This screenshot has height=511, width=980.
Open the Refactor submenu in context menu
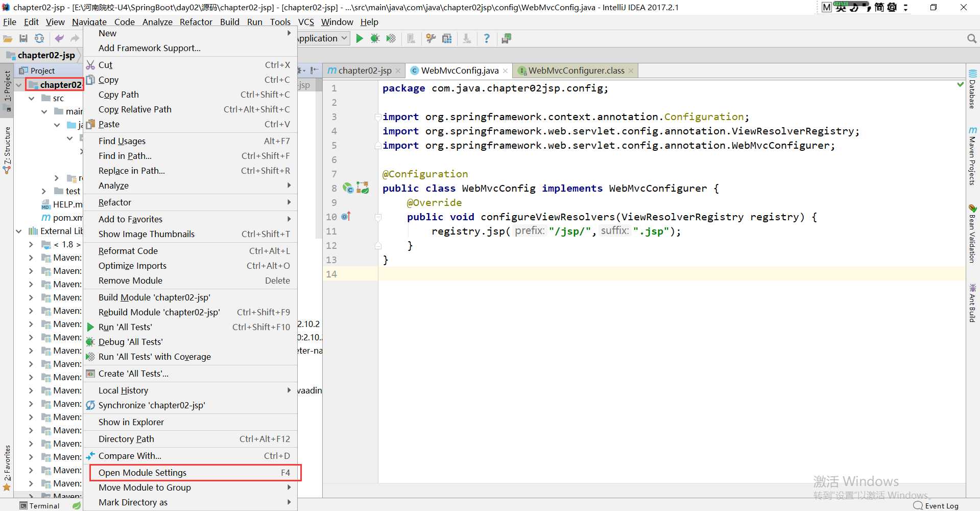[x=190, y=202]
